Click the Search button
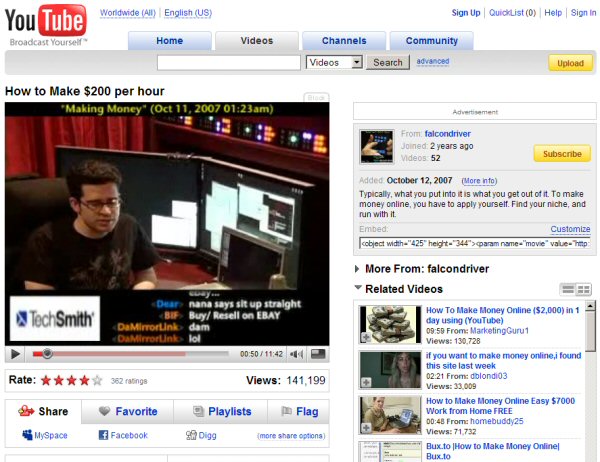This screenshot has width=600, height=462. [388, 62]
